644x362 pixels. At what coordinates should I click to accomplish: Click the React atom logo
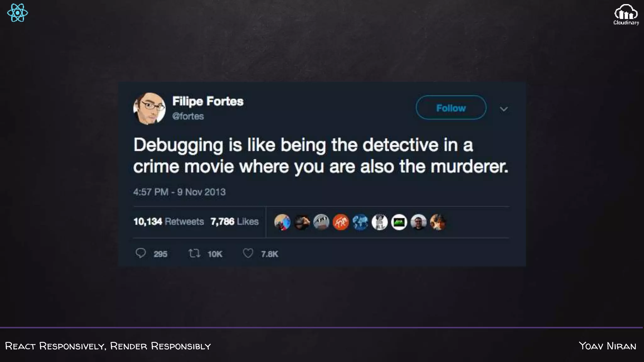[18, 13]
